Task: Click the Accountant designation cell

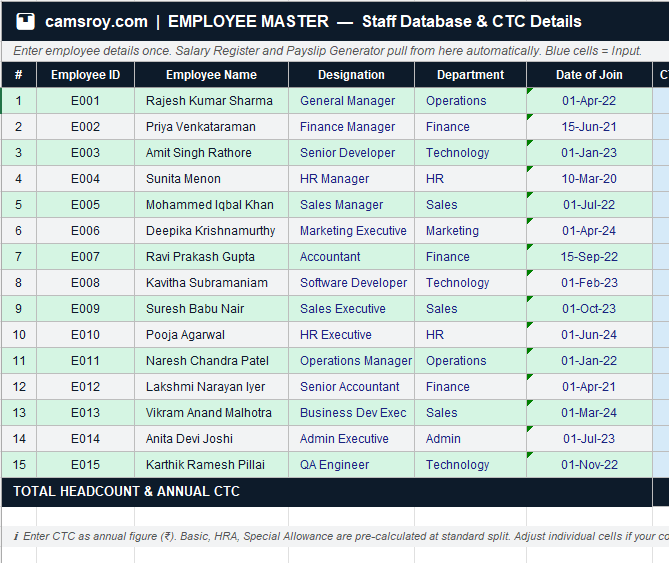Action: [351, 257]
